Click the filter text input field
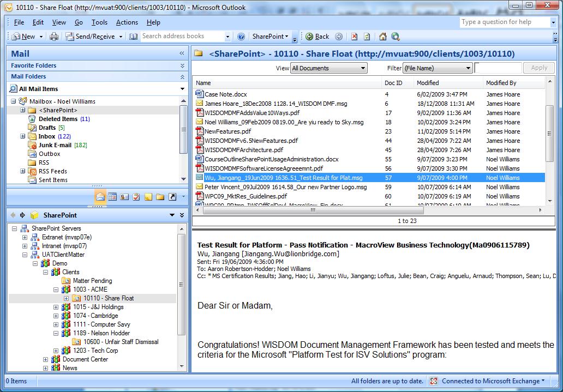563x392 pixels. [x=499, y=68]
